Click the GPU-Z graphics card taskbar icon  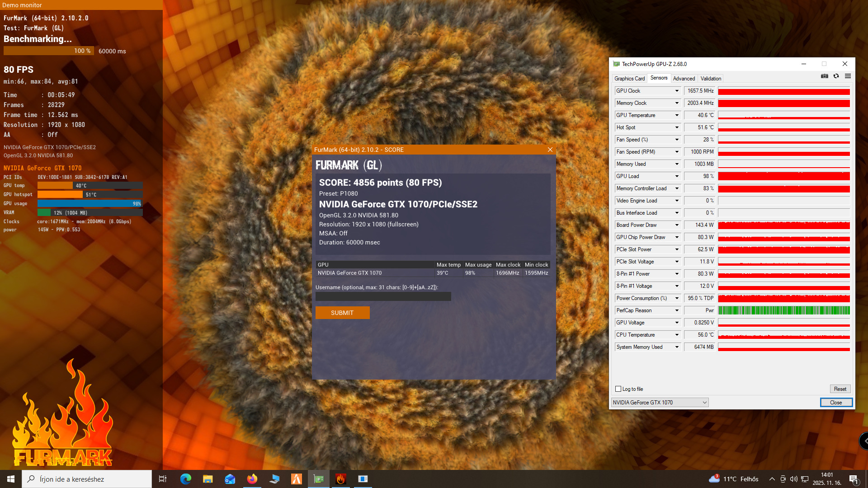319,479
